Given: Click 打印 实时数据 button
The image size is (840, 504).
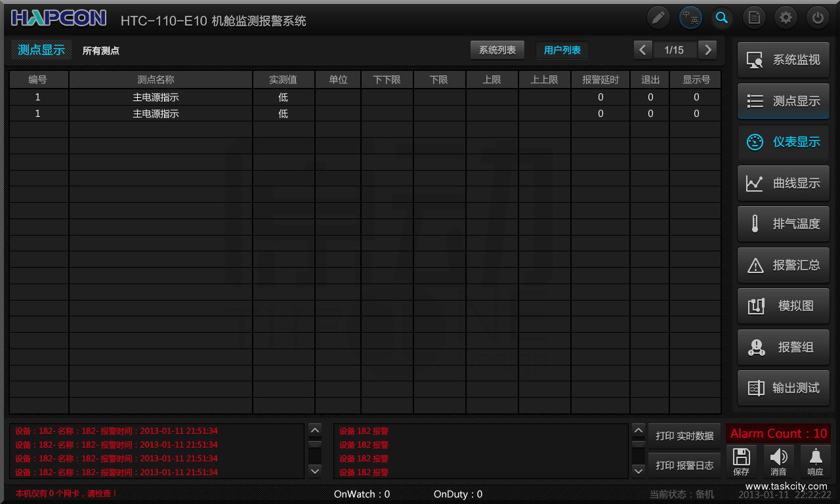Looking at the screenshot, I should [684, 436].
